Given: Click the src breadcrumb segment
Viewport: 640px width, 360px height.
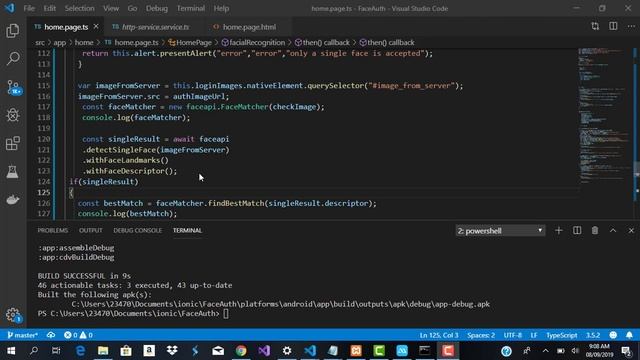Looking at the screenshot, I should coord(40,42).
